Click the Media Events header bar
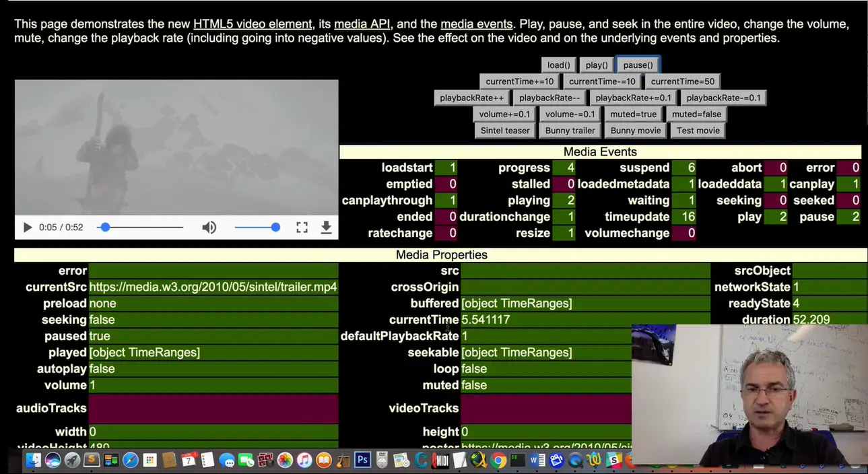This screenshot has width=868, height=474. (x=600, y=152)
